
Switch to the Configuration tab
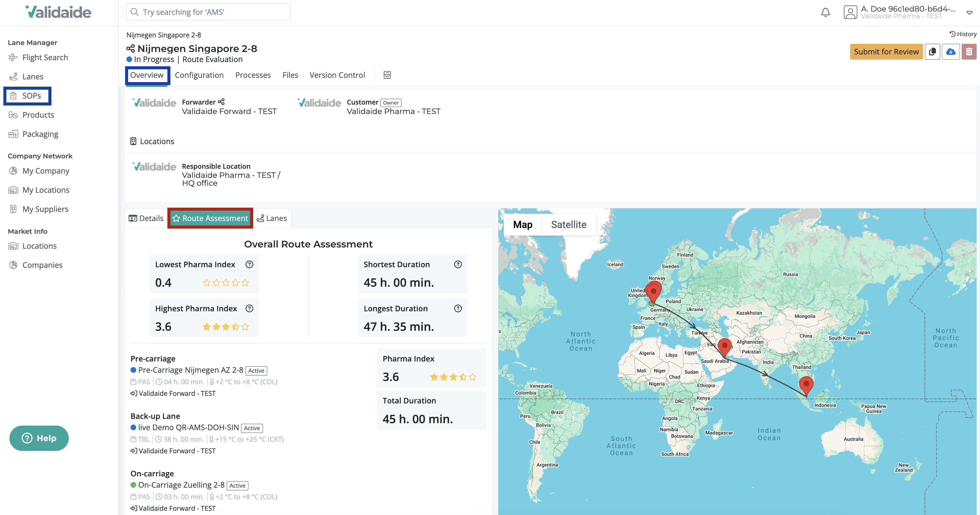[x=199, y=75]
